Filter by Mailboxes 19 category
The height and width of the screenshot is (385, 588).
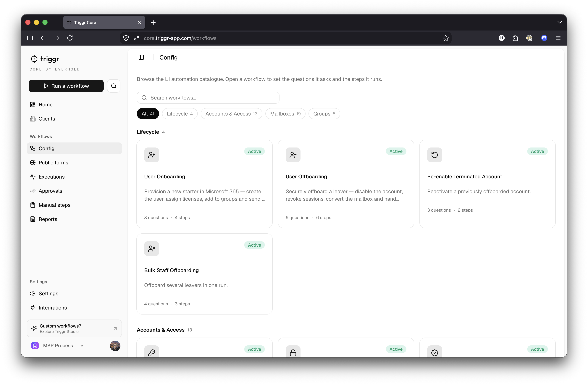(285, 114)
